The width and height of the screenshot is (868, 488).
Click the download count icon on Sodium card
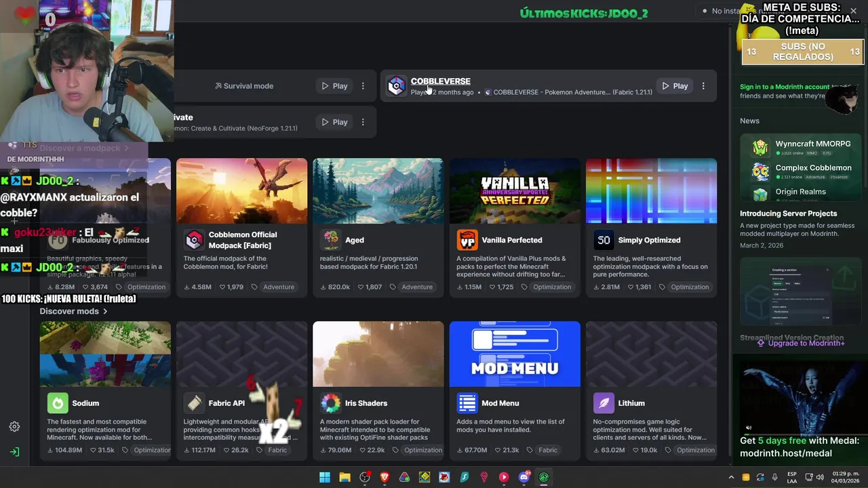click(51, 450)
